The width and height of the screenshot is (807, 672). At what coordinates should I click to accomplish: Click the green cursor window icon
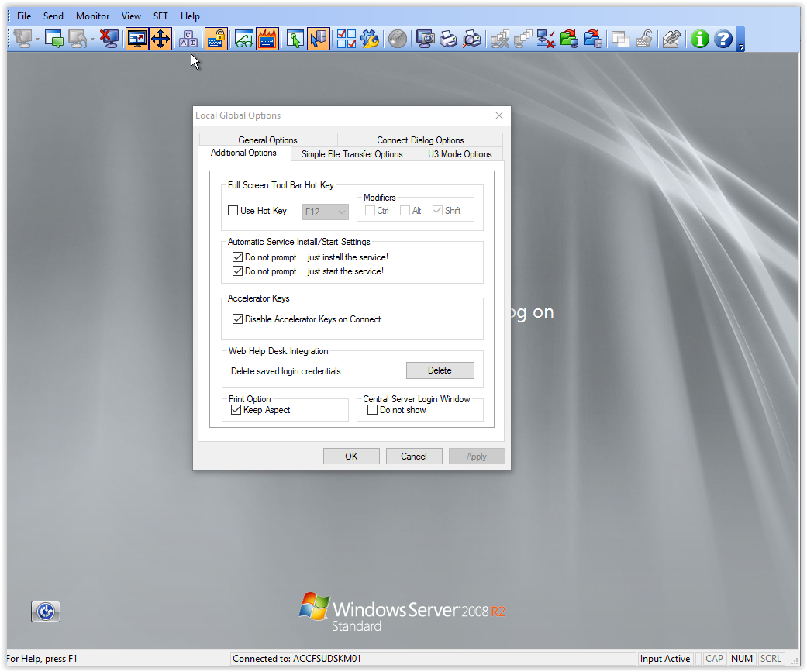(295, 39)
